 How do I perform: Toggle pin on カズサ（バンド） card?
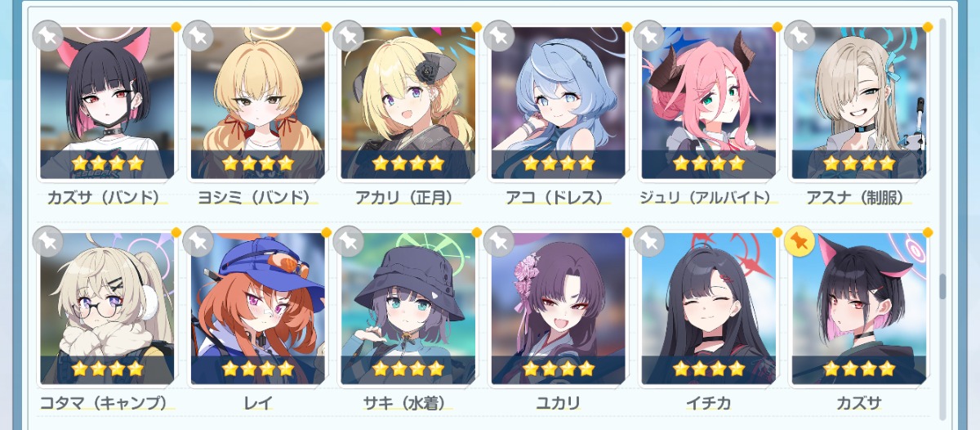(x=47, y=35)
